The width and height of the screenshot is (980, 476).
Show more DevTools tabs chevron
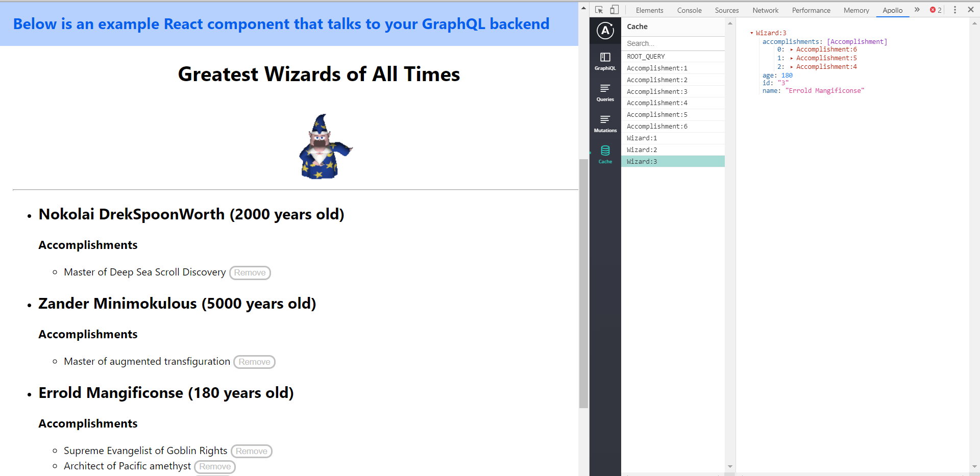(917, 10)
